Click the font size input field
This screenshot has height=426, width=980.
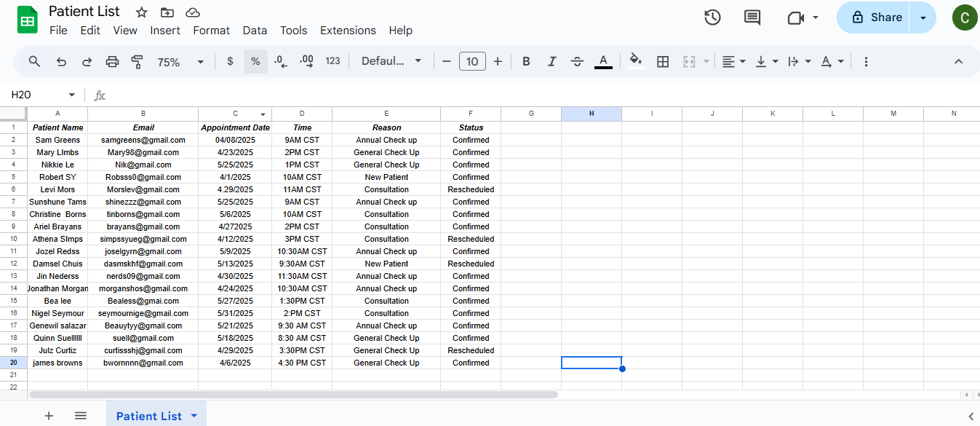pyautogui.click(x=472, y=62)
